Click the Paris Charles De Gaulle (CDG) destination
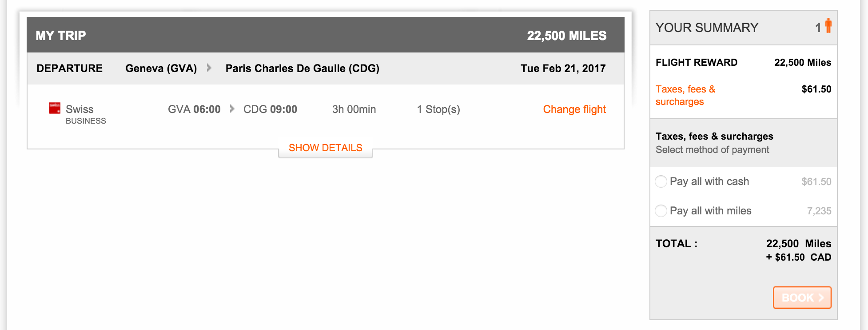Image resolution: width=868 pixels, height=330 pixels. click(x=303, y=68)
